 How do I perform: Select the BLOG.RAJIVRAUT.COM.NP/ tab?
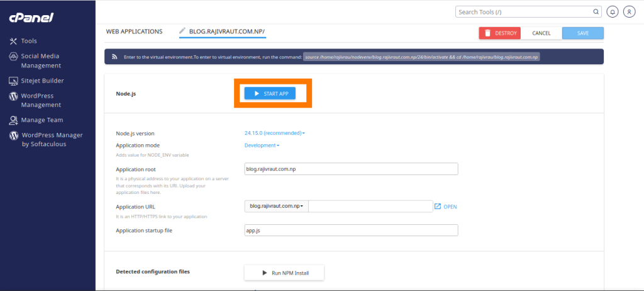[x=223, y=31]
